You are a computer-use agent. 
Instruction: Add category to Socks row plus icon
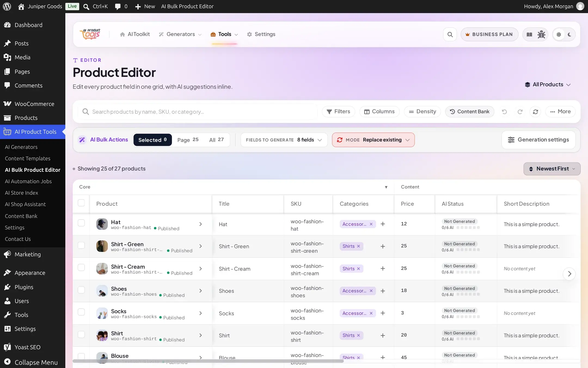[x=383, y=313]
